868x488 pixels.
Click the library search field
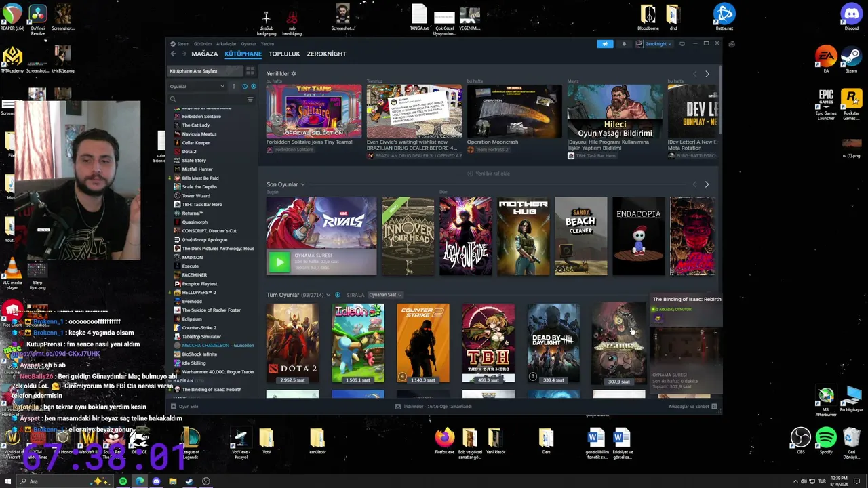click(x=211, y=100)
